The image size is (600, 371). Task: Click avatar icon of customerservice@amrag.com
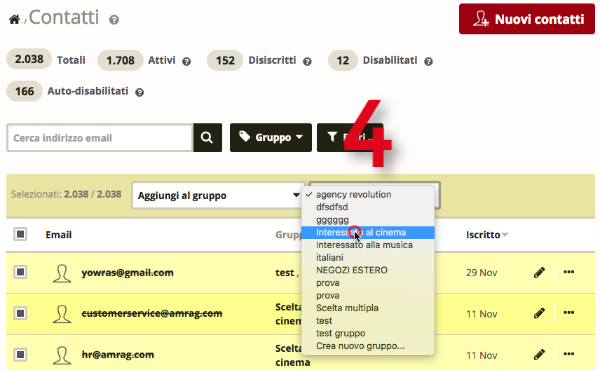pyautogui.click(x=62, y=314)
